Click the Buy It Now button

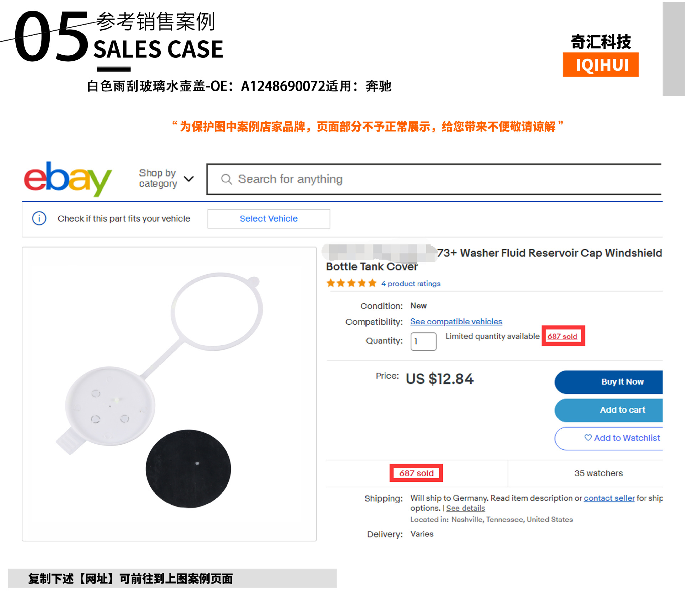(609, 382)
